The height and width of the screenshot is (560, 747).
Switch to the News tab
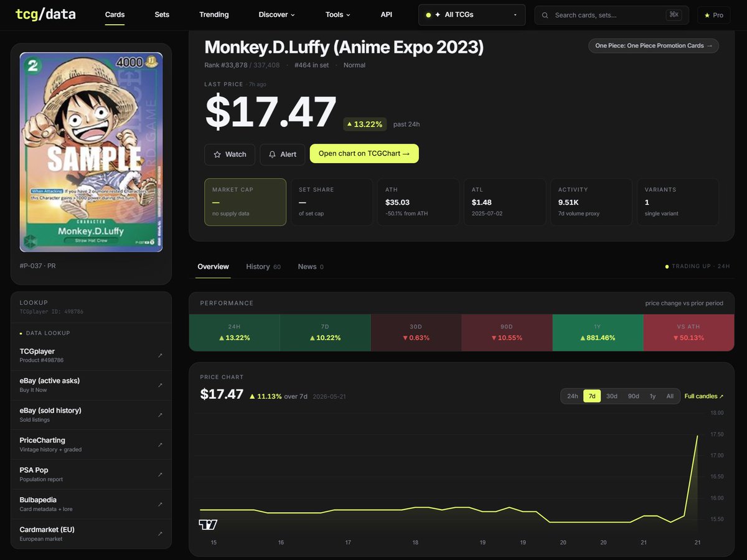310,266
